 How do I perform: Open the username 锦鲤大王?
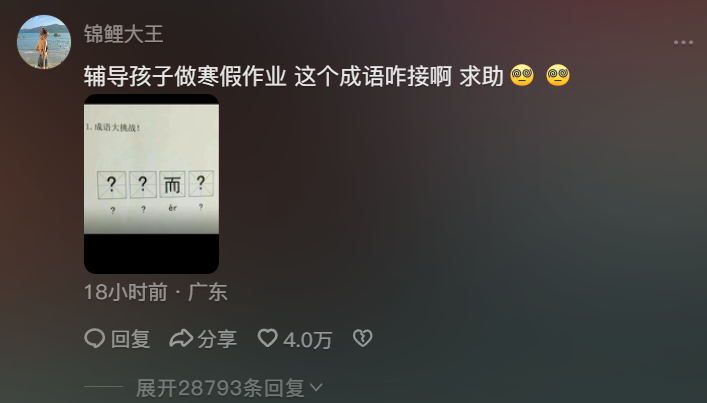124,34
